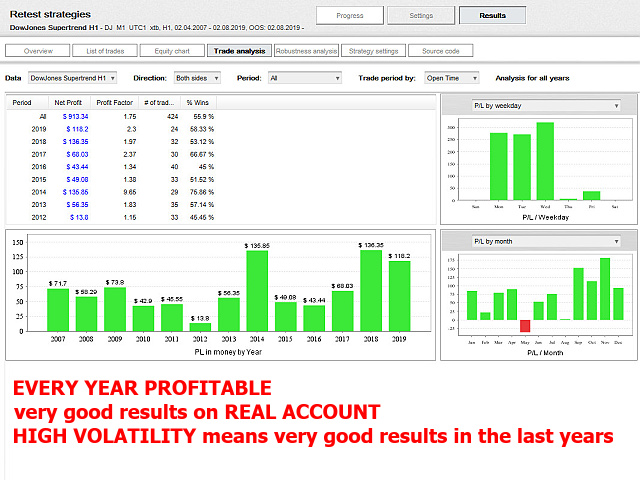The width and height of the screenshot is (640, 480).
Task: Sort by the Profit Factor column header
Action: (x=114, y=102)
